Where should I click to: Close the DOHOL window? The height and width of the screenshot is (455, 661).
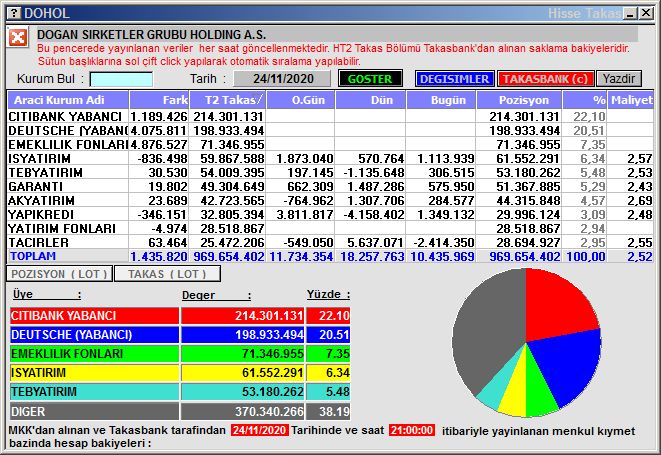[646, 13]
